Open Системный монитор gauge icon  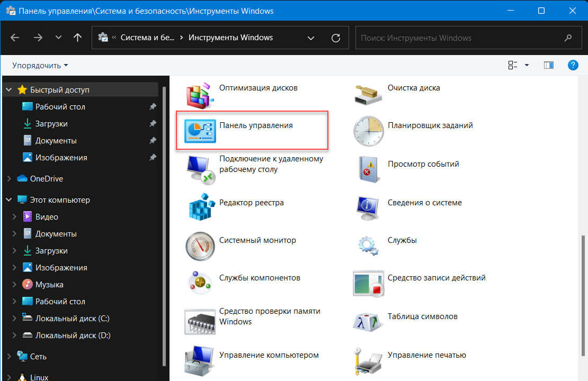click(200, 246)
